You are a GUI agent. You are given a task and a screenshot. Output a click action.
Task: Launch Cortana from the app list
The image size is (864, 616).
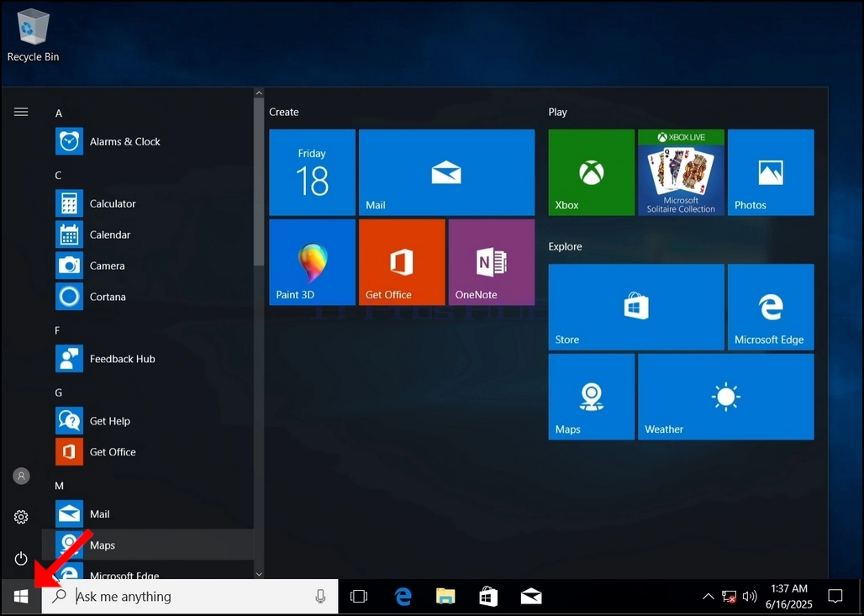pyautogui.click(x=148, y=297)
